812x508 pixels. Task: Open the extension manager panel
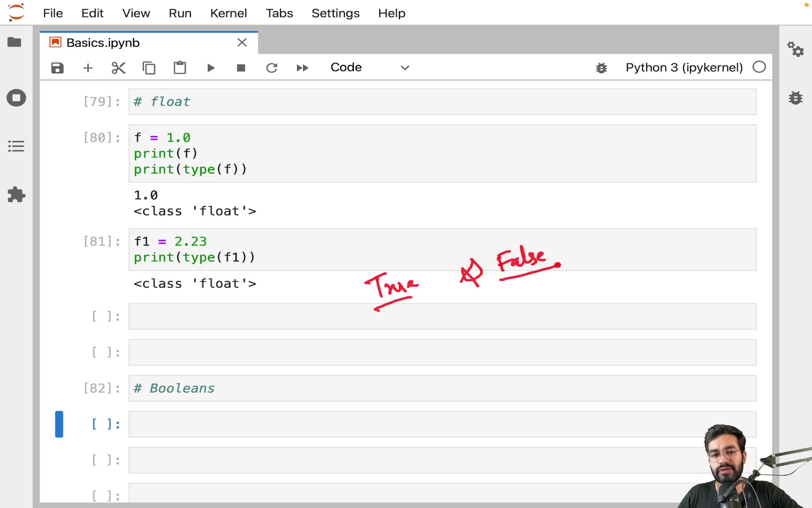[16, 195]
